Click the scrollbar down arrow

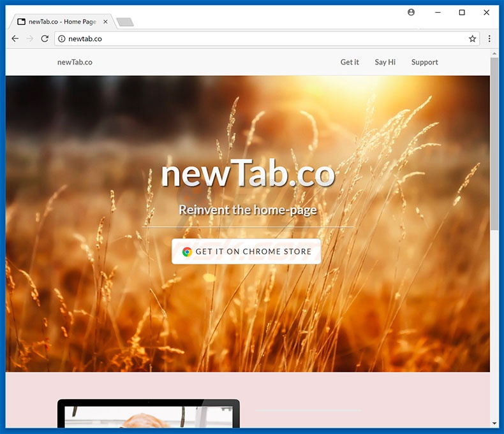(x=494, y=423)
